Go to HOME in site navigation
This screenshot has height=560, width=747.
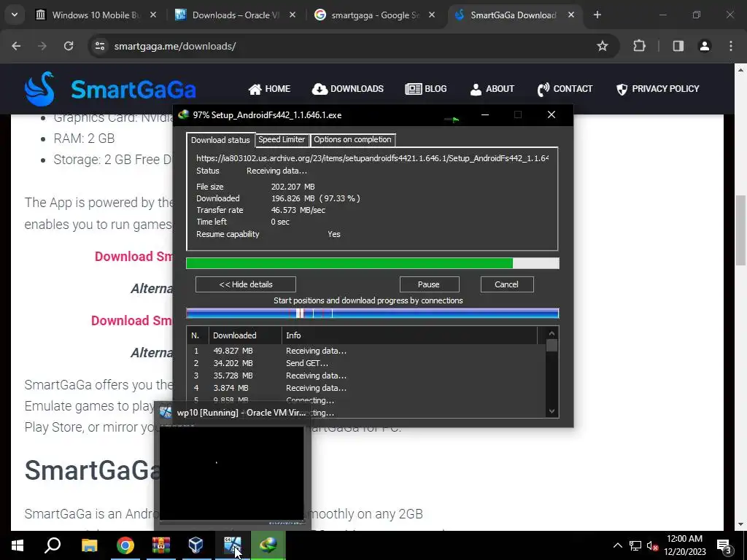[269, 89]
